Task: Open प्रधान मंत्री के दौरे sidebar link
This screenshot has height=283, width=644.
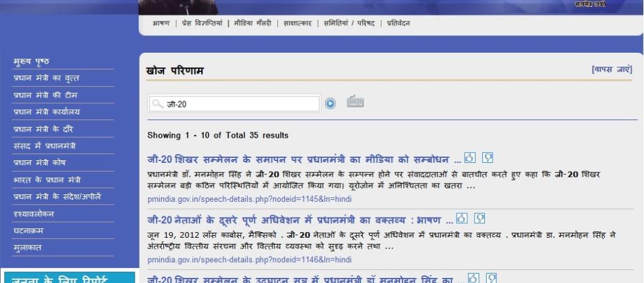Action: (43, 130)
